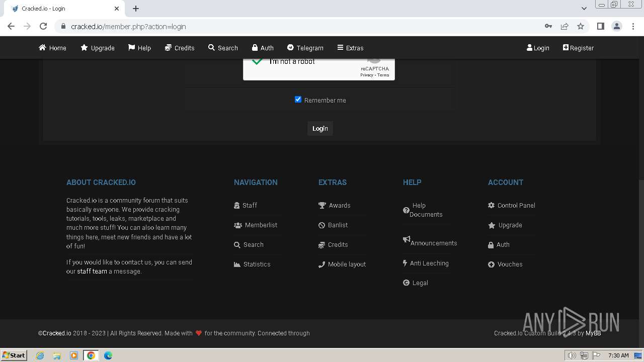644x362 pixels.
Task: Open the footer Search link
Action: point(249,244)
